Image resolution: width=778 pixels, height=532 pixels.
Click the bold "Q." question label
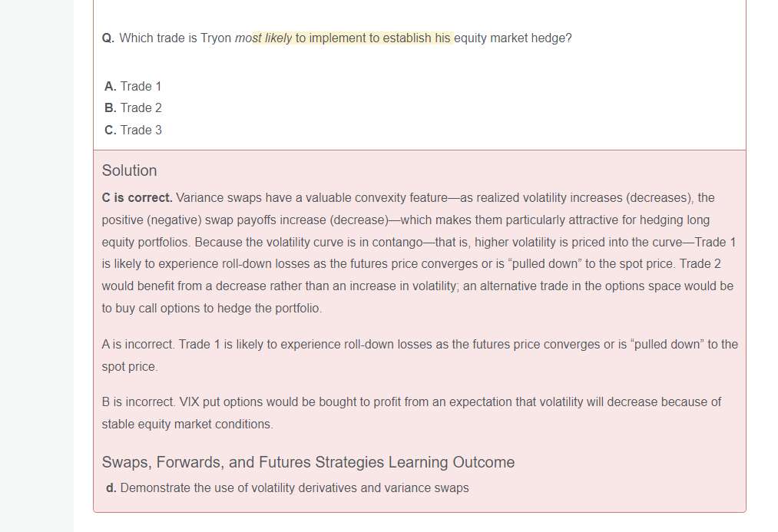[108, 38]
